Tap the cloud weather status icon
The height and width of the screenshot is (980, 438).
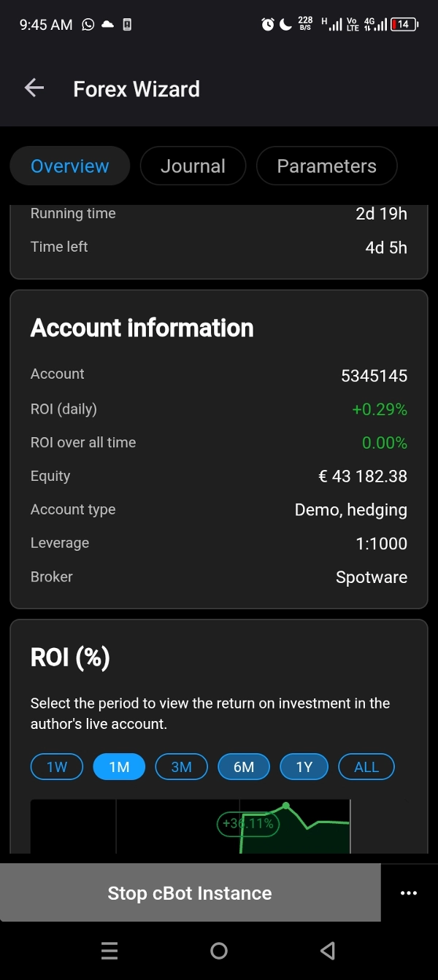(x=107, y=24)
